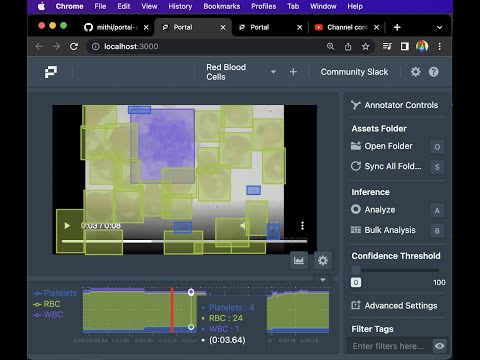Close the Channel content tab
Image resolution: width=480 pixels, height=360 pixels.
click(376, 27)
